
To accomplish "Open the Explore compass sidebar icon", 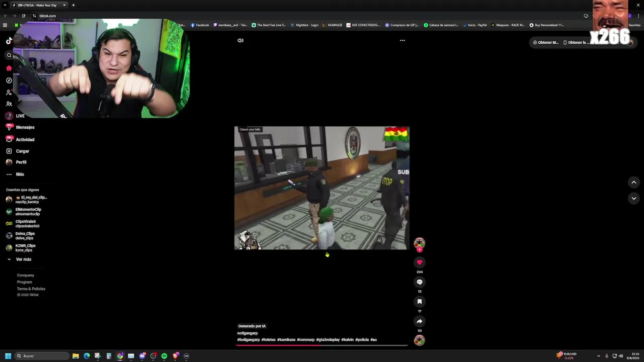I will pyautogui.click(x=9, y=80).
